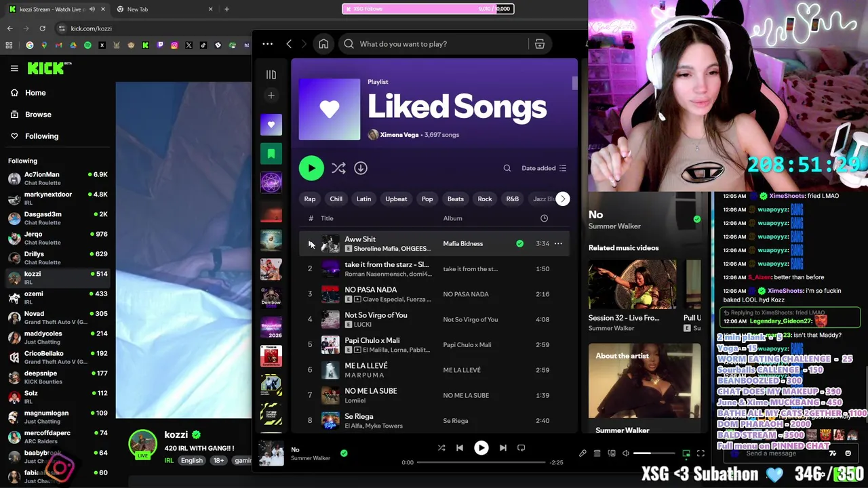Filter by Rap genre chip

tap(310, 199)
